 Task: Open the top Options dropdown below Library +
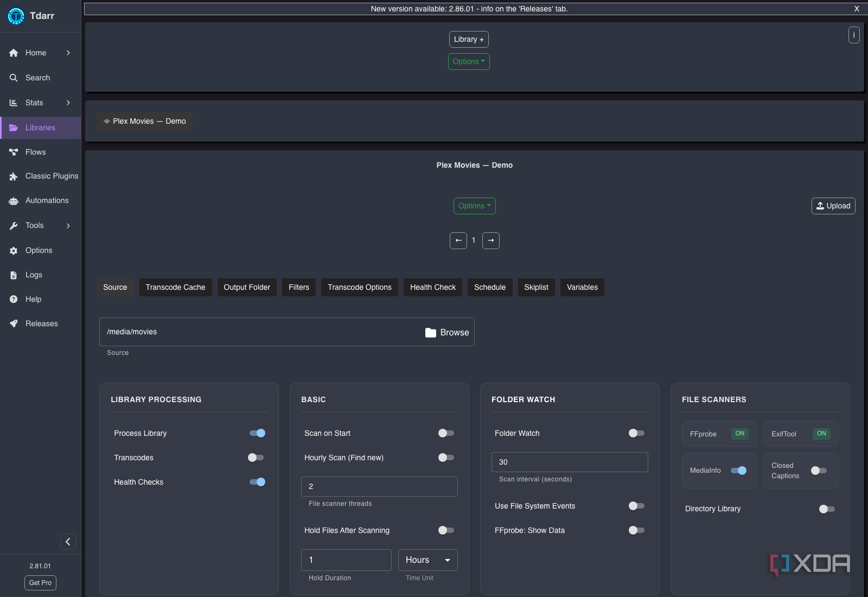click(x=469, y=61)
